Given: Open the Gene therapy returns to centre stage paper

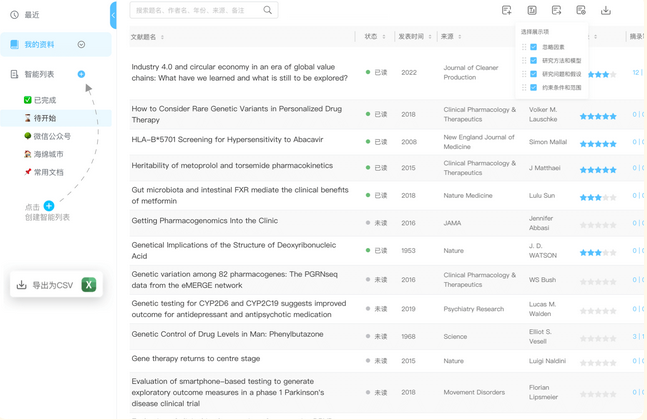Looking at the screenshot, I should pos(195,359).
